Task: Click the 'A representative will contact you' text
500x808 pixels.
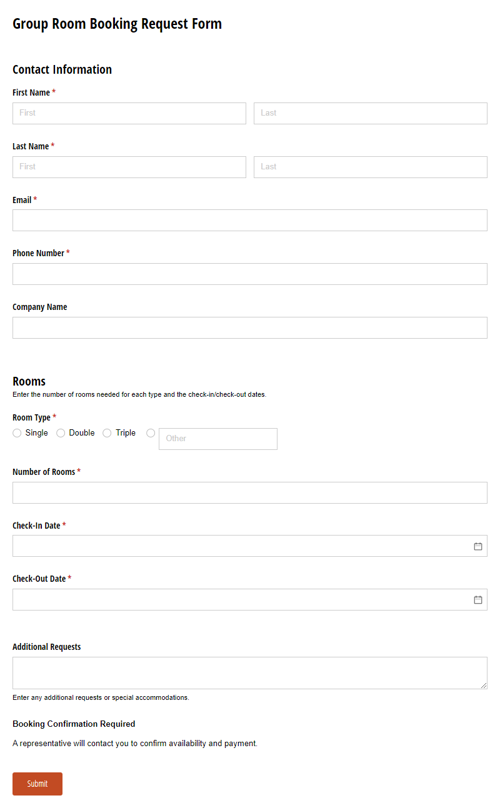Action: coord(135,743)
